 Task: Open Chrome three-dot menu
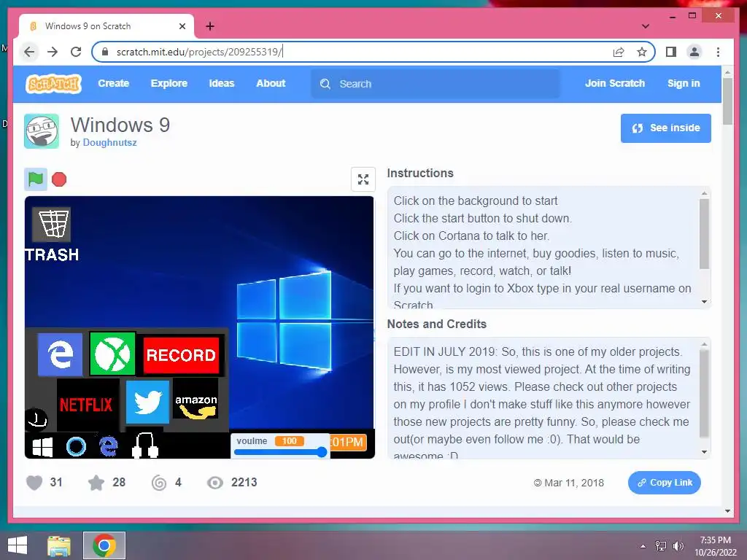(x=718, y=52)
